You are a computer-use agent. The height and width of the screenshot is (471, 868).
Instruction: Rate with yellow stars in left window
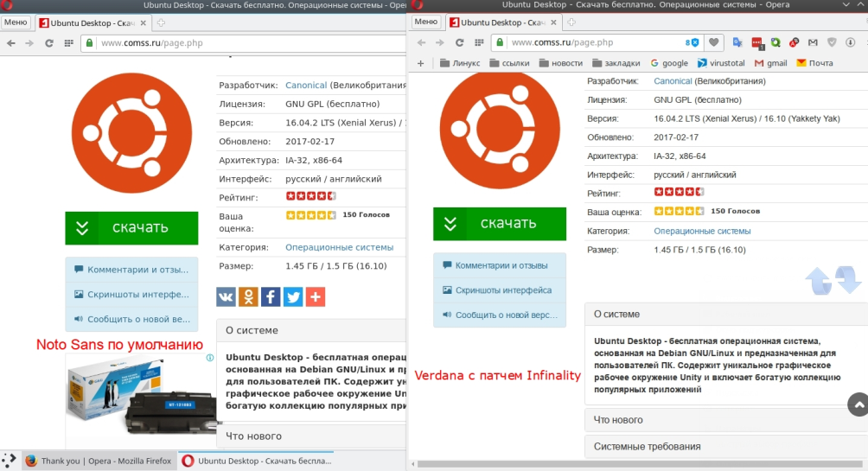310,214
